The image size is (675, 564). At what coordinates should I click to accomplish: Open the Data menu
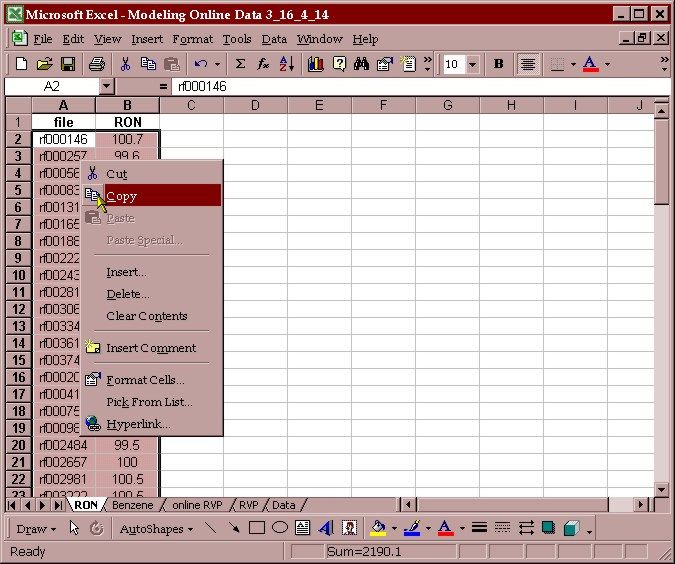pyautogui.click(x=274, y=39)
